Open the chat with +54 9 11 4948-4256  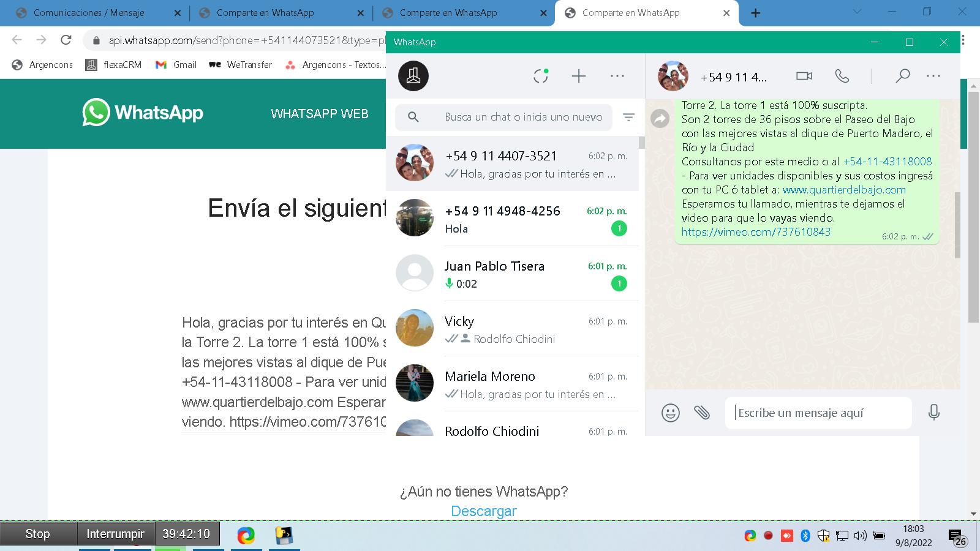(x=512, y=219)
